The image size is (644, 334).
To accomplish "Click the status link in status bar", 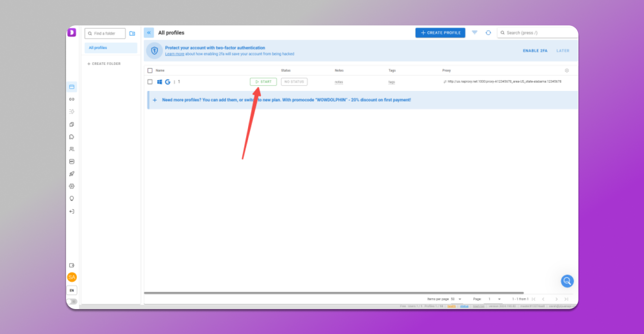I will [464, 306].
